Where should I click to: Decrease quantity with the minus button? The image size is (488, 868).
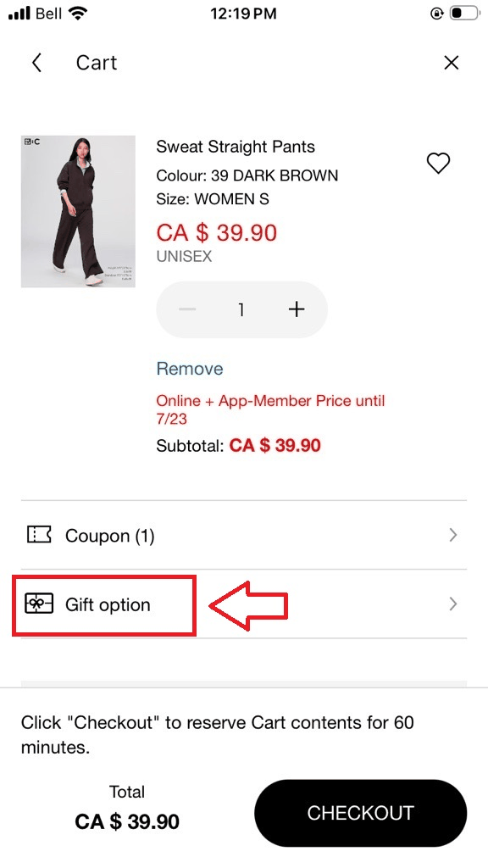tap(187, 309)
